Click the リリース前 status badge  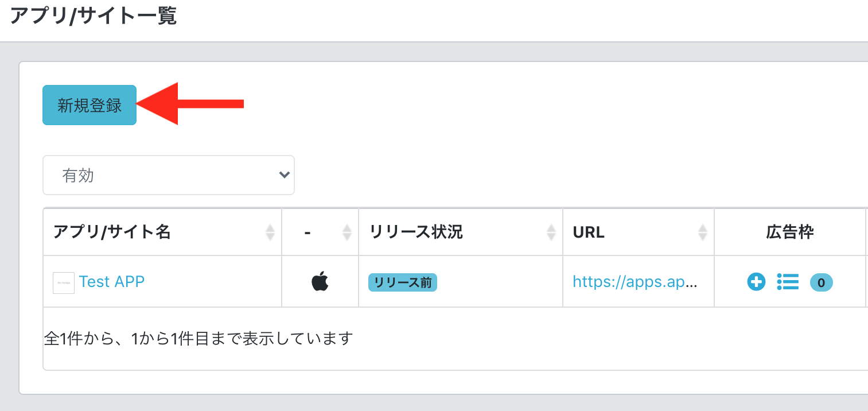pos(402,282)
